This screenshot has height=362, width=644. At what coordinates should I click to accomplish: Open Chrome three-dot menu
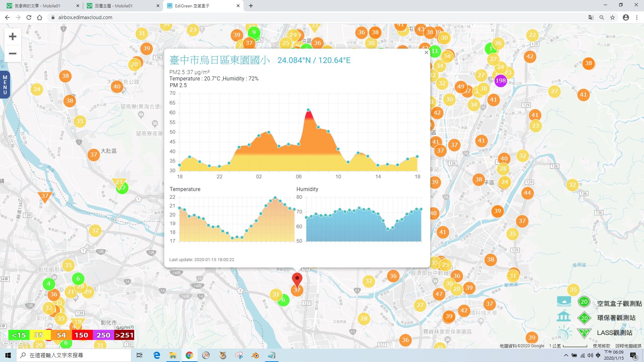637,17
